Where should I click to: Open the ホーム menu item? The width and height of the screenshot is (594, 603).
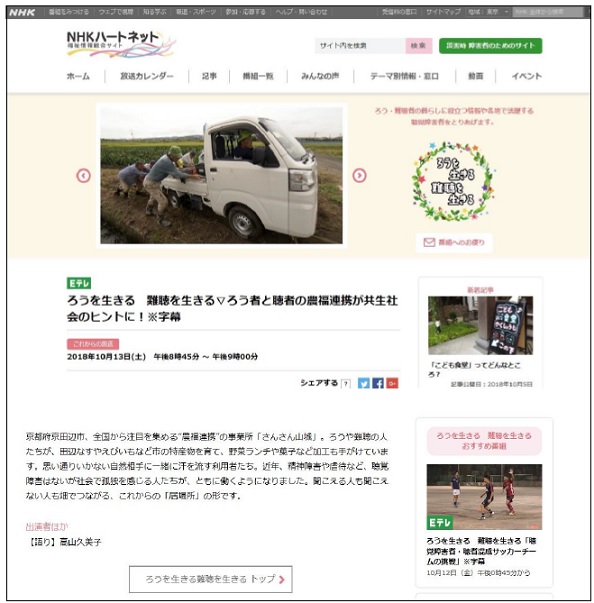pyautogui.click(x=78, y=76)
